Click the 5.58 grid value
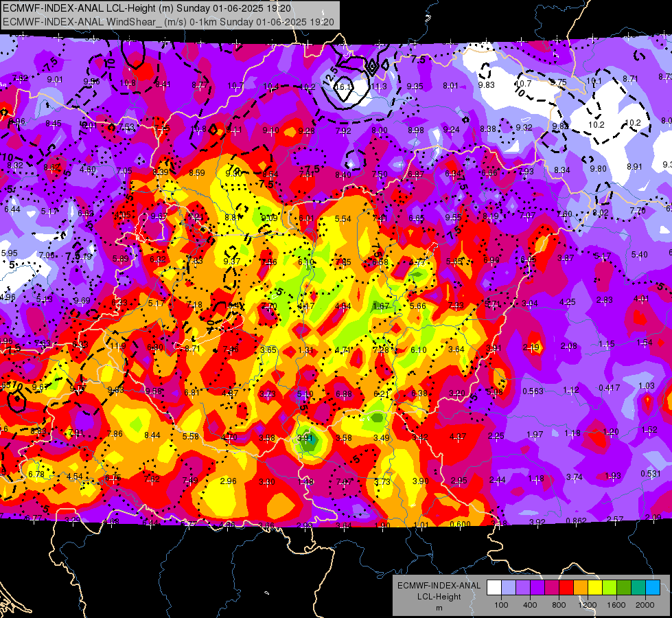The height and width of the screenshot is (618, 672). point(191,436)
